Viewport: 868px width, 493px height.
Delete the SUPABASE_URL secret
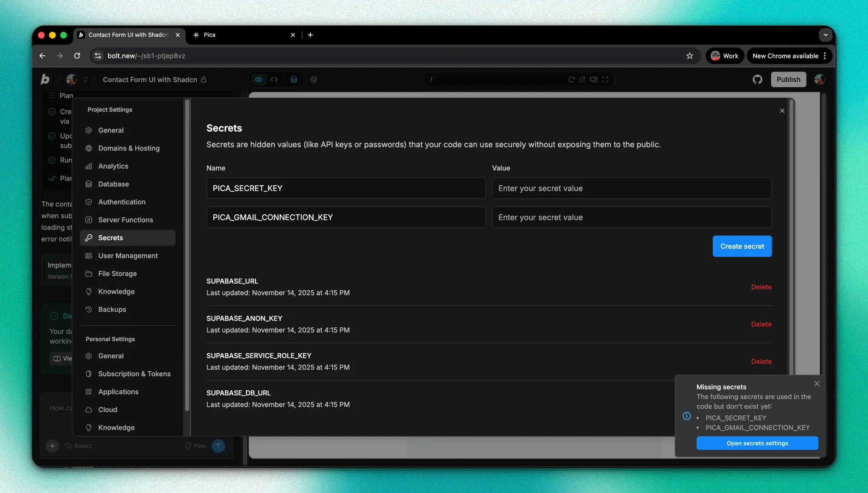click(761, 287)
